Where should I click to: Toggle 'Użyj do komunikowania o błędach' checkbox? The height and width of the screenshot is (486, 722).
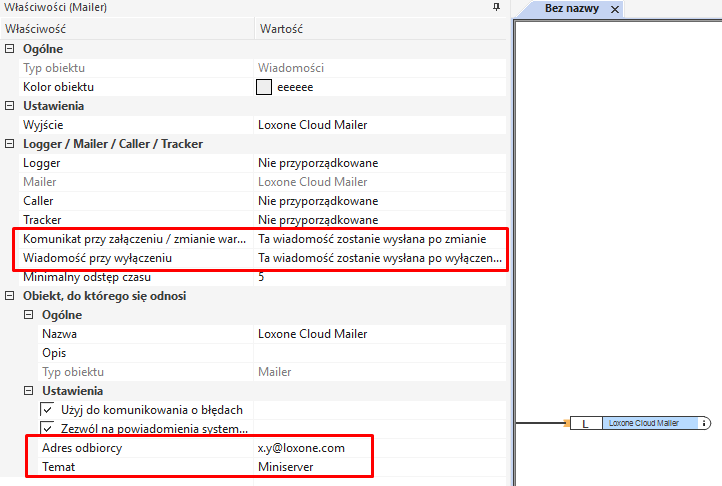coord(47,410)
